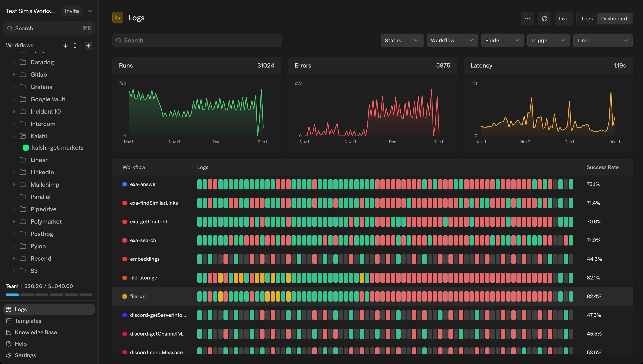The height and width of the screenshot is (364, 643).
Task: Click the plus icon to create a workflow
Action: pos(88,45)
